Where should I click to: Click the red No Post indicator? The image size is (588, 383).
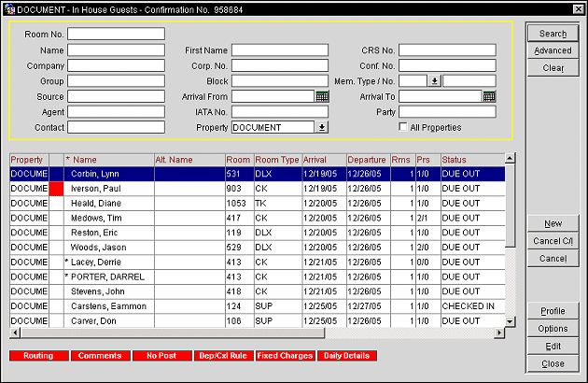[x=161, y=356]
